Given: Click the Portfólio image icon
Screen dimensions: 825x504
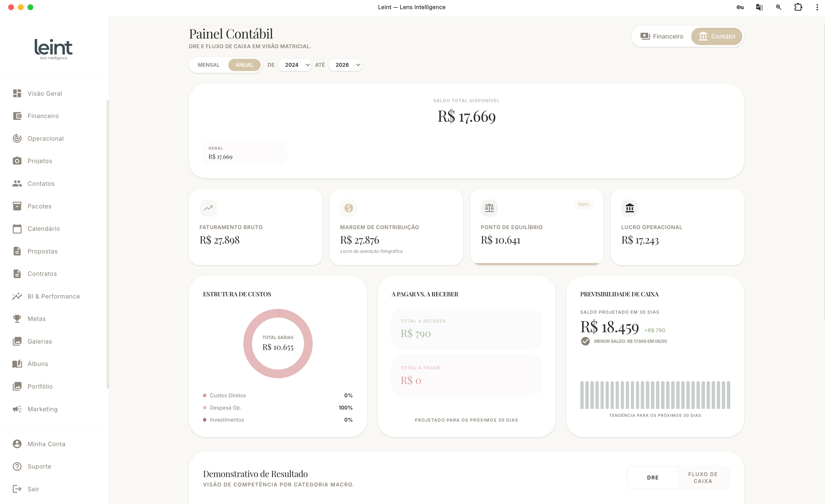Looking at the screenshot, I should (x=17, y=386).
